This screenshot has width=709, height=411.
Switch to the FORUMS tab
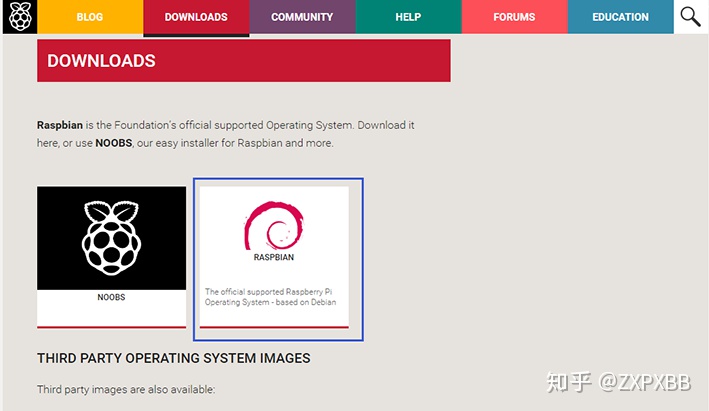515,17
